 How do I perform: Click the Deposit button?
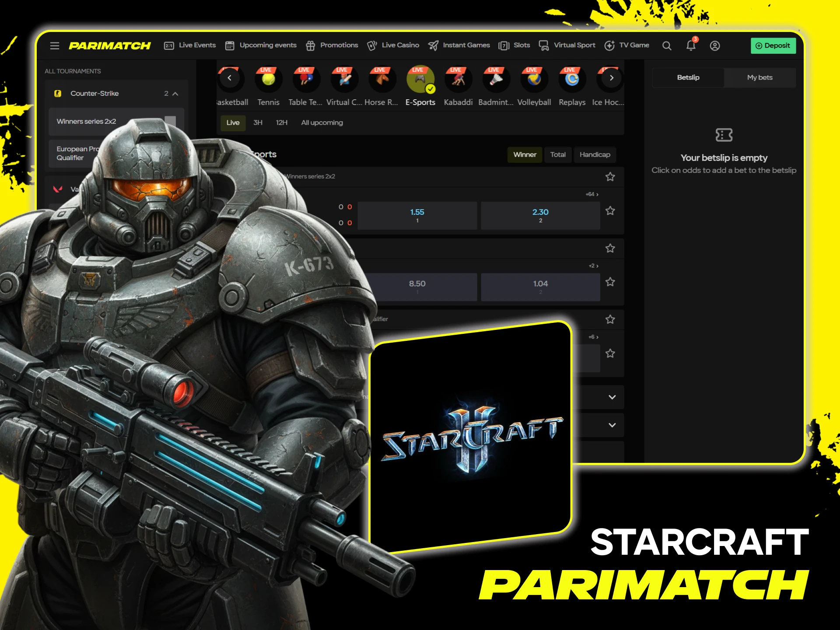click(x=773, y=45)
